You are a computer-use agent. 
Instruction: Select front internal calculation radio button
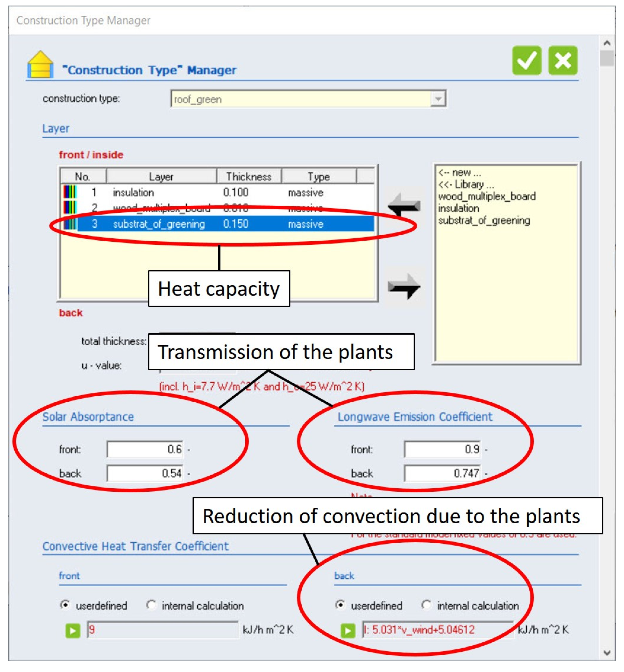point(151,605)
